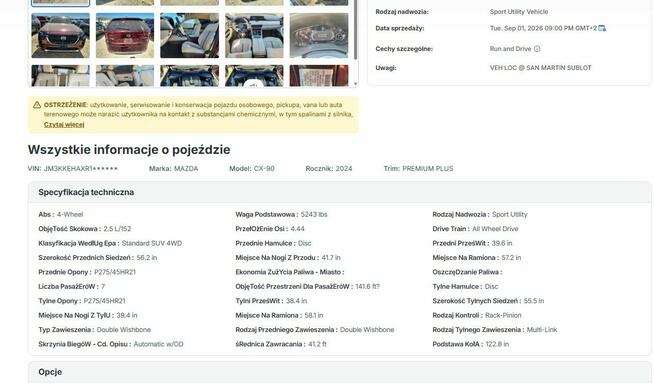Select Wszystkie informacje o pojeździe heading
Viewport: 654px width, 384px height.
click(129, 150)
